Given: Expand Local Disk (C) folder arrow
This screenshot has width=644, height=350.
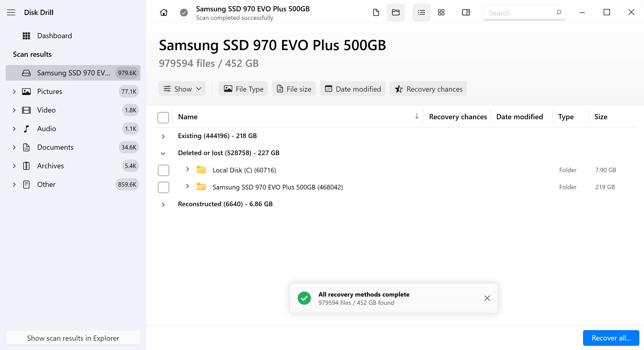Looking at the screenshot, I should pyautogui.click(x=188, y=169).
